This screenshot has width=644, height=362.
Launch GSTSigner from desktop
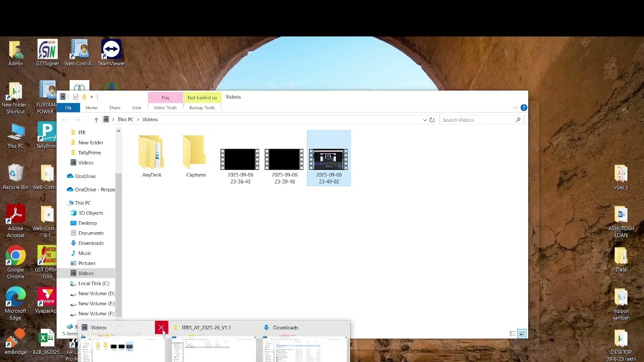(x=47, y=53)
